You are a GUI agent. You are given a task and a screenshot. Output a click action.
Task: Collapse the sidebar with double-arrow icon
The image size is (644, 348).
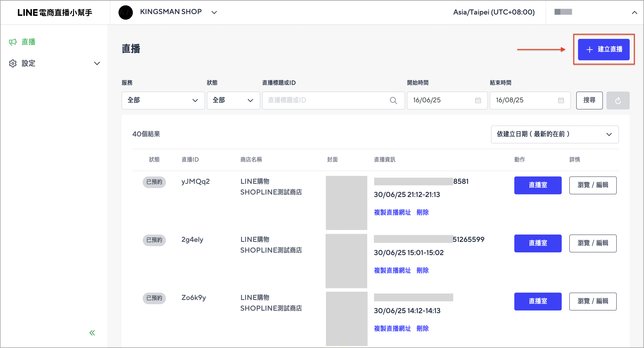click(92, 333)
